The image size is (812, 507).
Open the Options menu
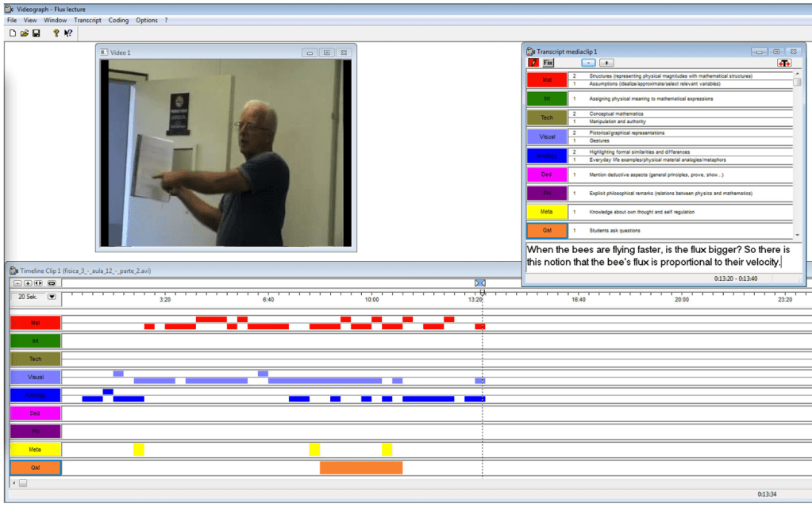click(147, 20)
